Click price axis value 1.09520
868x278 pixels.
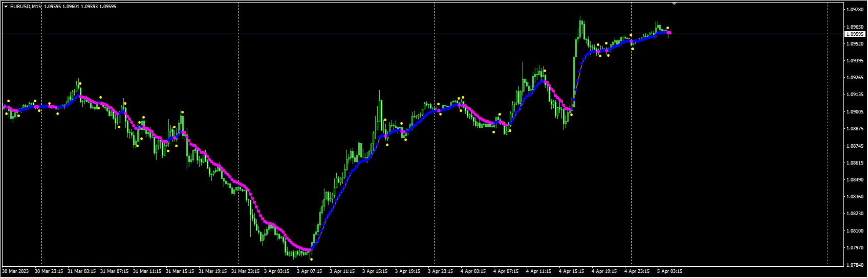855,43
